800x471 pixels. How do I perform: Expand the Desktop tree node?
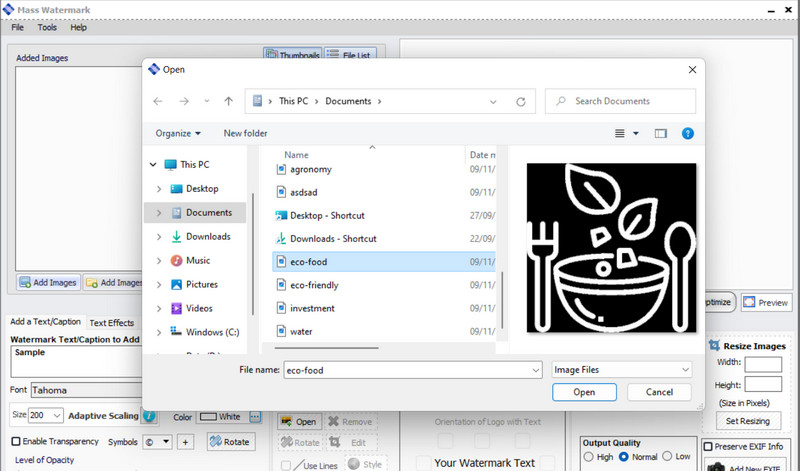(158, 189)
